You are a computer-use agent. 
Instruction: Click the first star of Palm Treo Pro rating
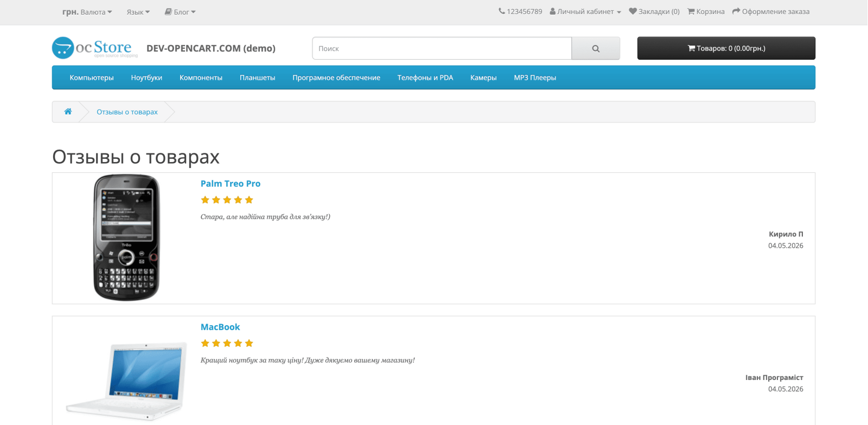pyautogui.click(x=205, y=200)
